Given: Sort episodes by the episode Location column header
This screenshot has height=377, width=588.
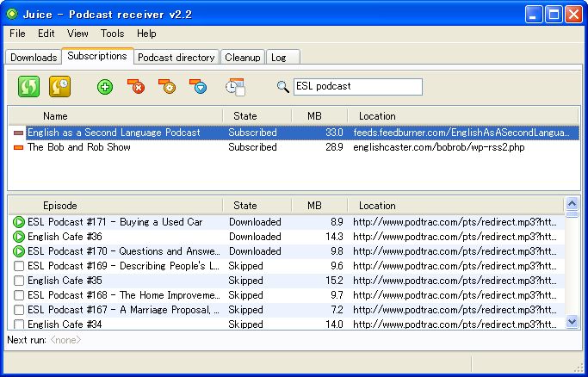Looking at the screenshot, I should [x=455, y=206].
